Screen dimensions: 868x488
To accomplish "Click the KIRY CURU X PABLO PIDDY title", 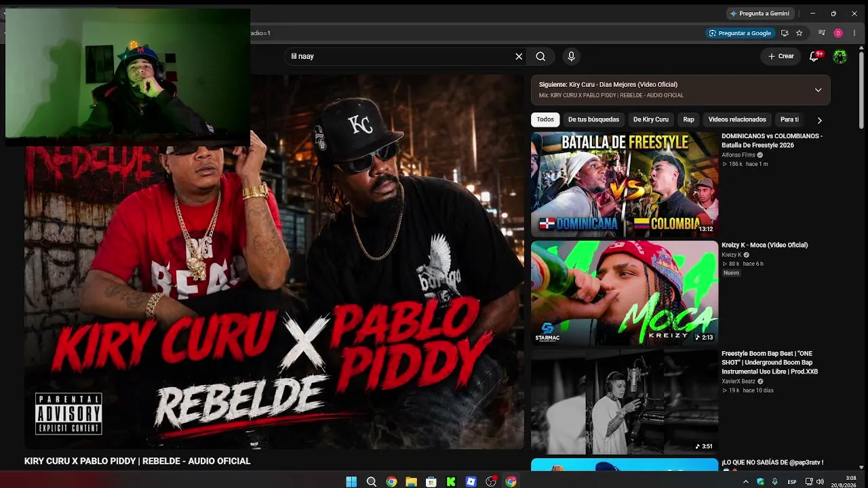I will click(138, 461).
